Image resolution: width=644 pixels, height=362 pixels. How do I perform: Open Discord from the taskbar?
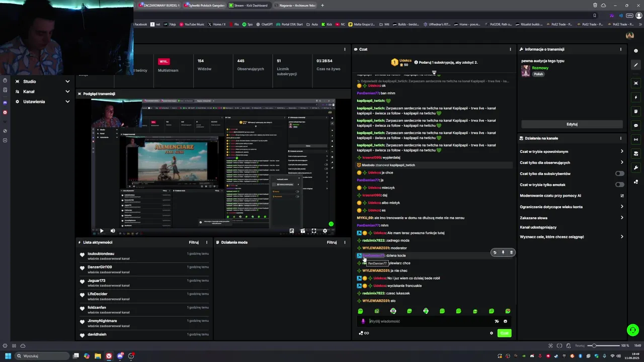point(120,356)
